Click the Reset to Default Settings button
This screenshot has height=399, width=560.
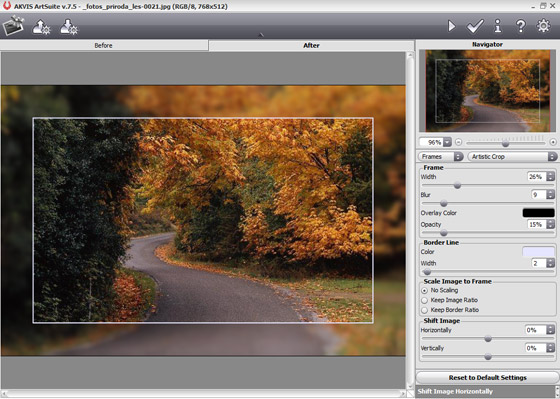coord(487,378)
